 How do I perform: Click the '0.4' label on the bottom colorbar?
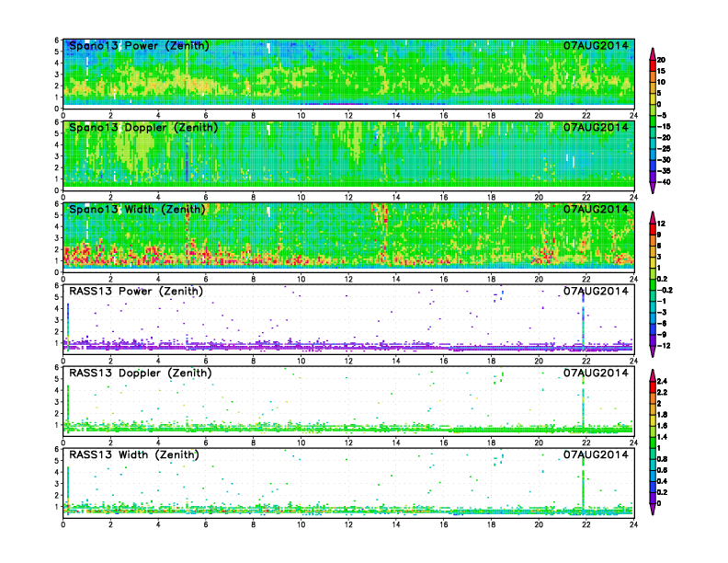(x=662, y=481)
